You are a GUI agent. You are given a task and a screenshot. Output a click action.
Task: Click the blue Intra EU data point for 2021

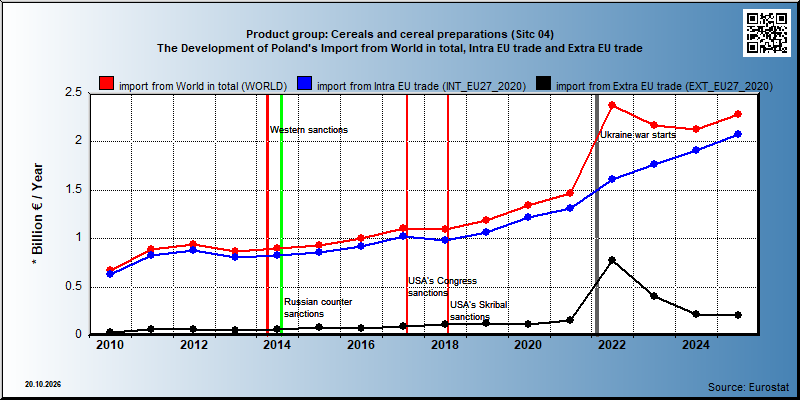(x=570, y=208)
